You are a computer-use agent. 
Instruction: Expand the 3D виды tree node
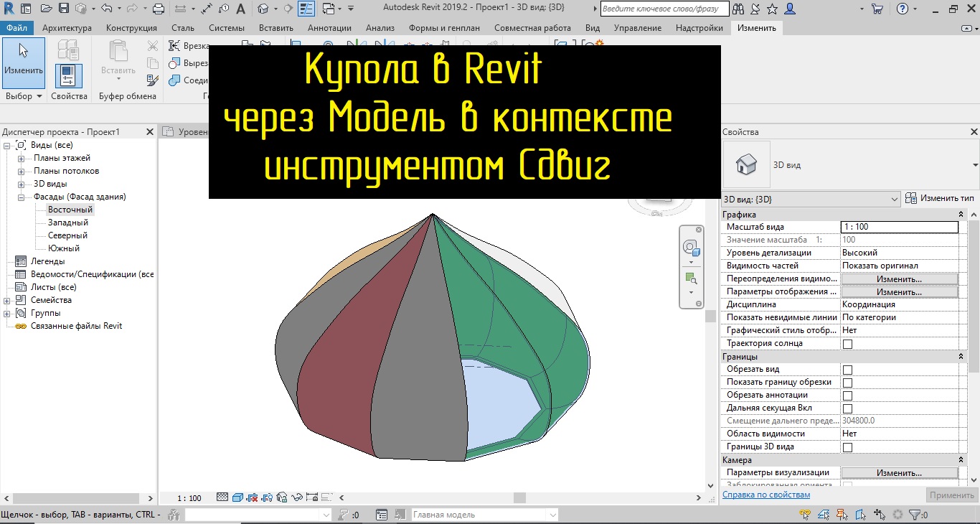point(21,184)
